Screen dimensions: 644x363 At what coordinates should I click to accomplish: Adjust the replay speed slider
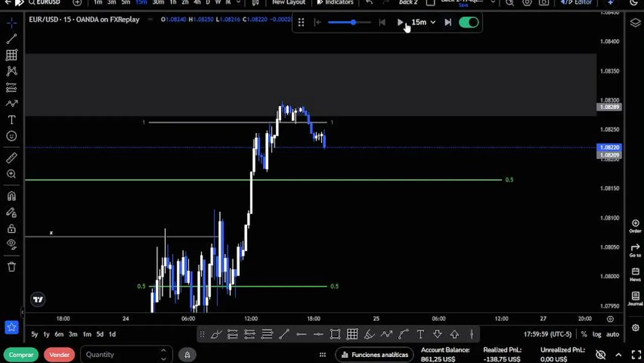pyautogui.click(x=348, y=22)
